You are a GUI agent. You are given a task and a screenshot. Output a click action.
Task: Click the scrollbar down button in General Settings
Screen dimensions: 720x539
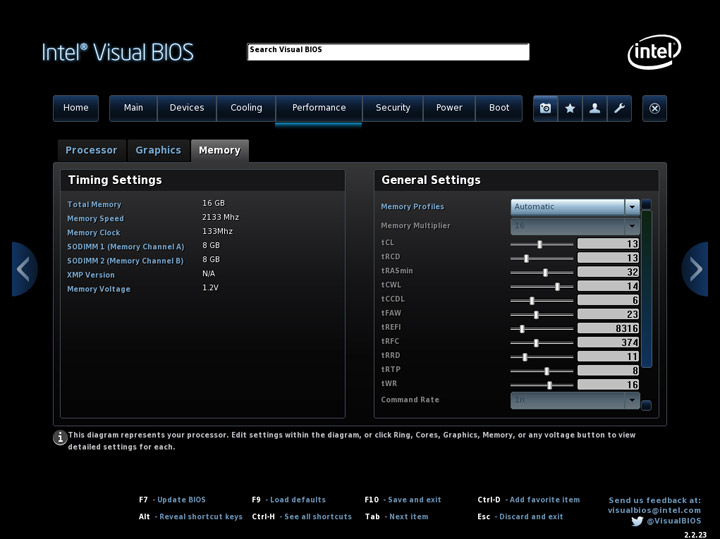click(647, 405)
